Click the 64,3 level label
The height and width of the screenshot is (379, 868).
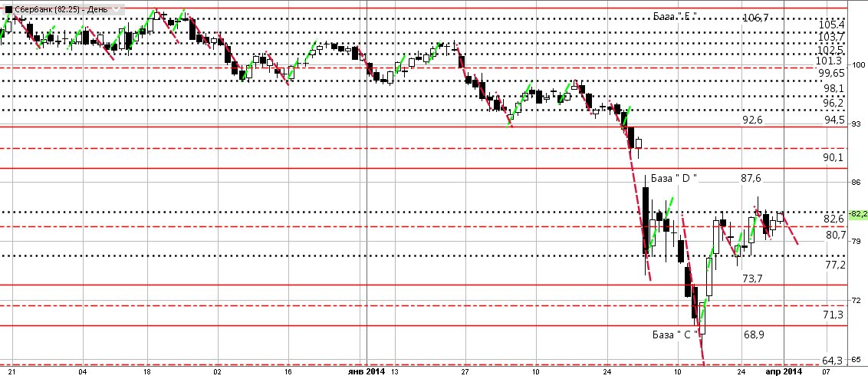point(832,360)
